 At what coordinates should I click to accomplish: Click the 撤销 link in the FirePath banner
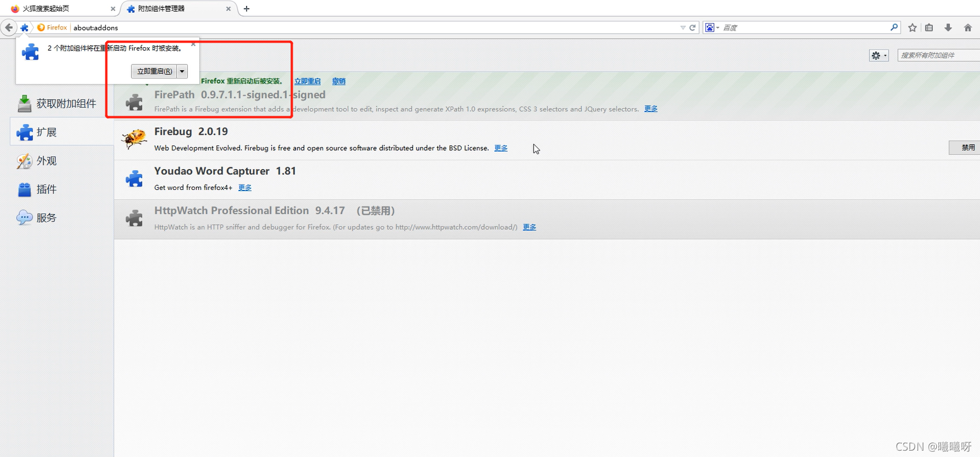pyautogui.click(x=339, y=81)
